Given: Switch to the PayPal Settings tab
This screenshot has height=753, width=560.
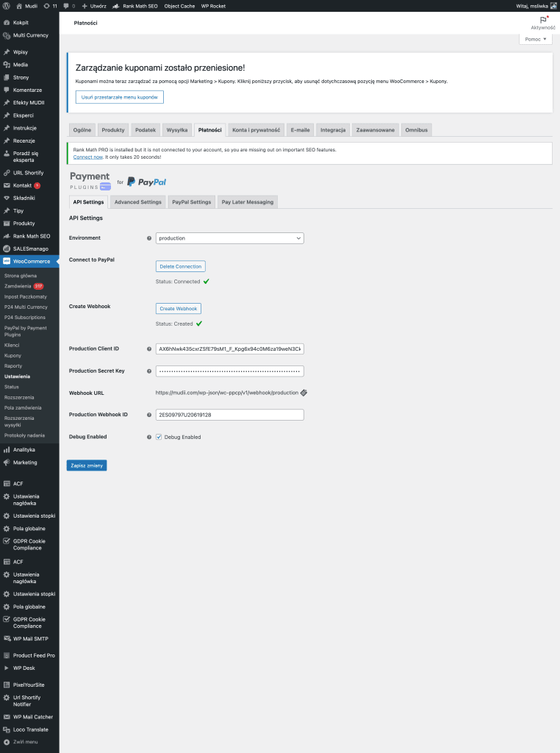Looking at the screenshot, I should click(191, 202).
